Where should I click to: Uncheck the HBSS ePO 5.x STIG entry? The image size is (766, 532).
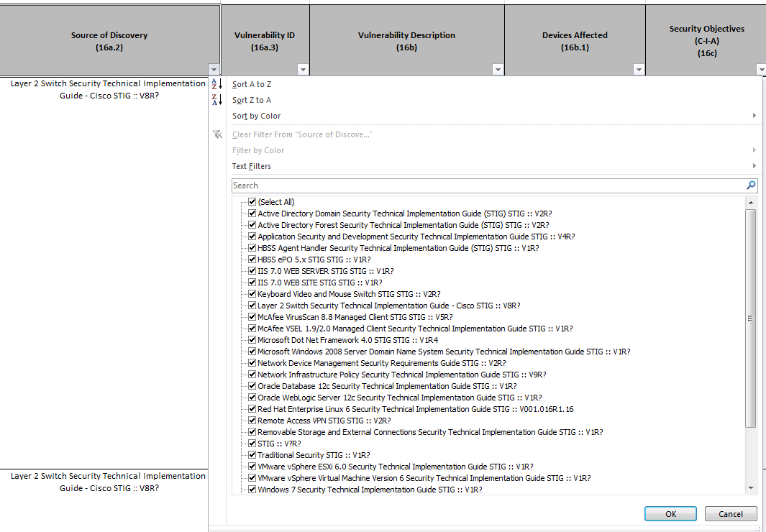(x=252, y=260)
